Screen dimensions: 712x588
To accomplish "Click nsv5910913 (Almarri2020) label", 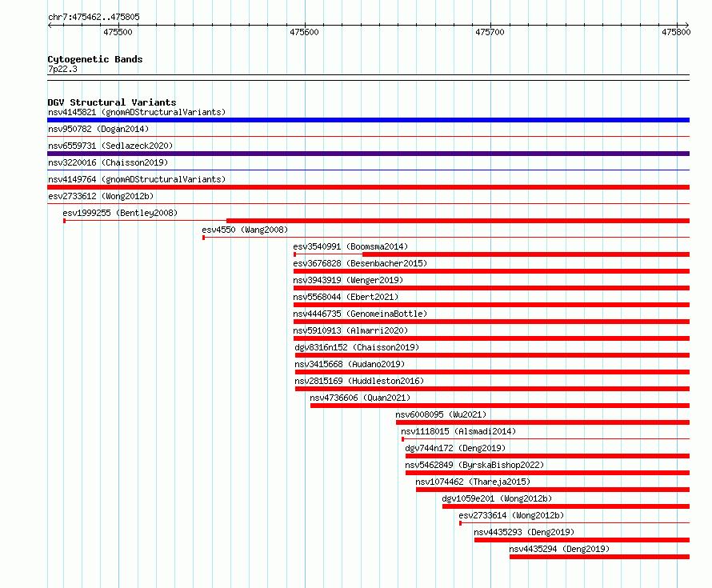I will [x=350, y=330].
